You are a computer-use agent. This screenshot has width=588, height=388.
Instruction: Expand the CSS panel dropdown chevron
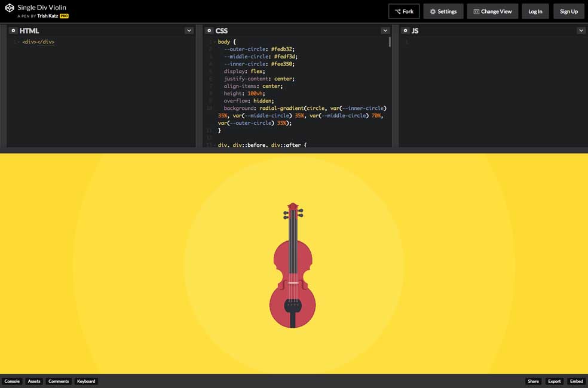click(x=385, y=30)
